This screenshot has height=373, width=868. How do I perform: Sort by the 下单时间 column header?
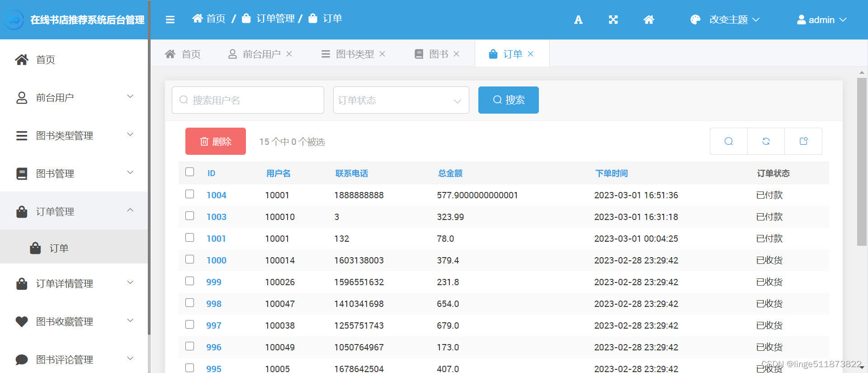pyautogui.click(x=611, y=173)
